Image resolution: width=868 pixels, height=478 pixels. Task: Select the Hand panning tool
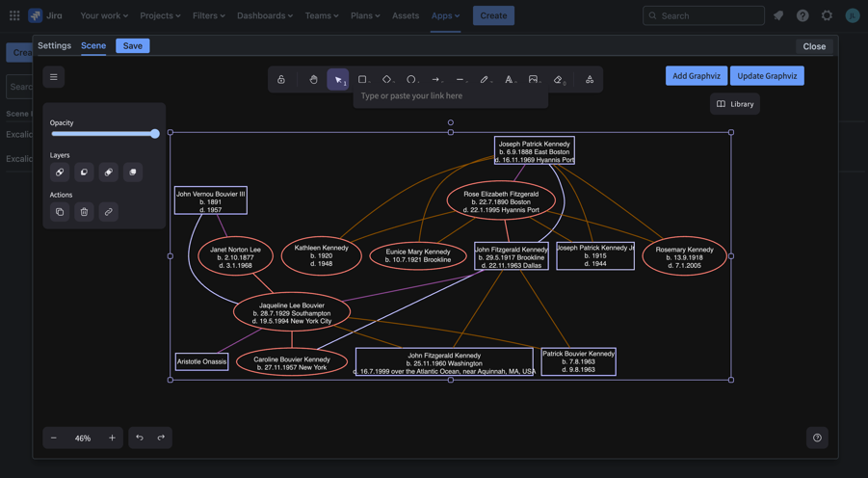tap(314, 80)
